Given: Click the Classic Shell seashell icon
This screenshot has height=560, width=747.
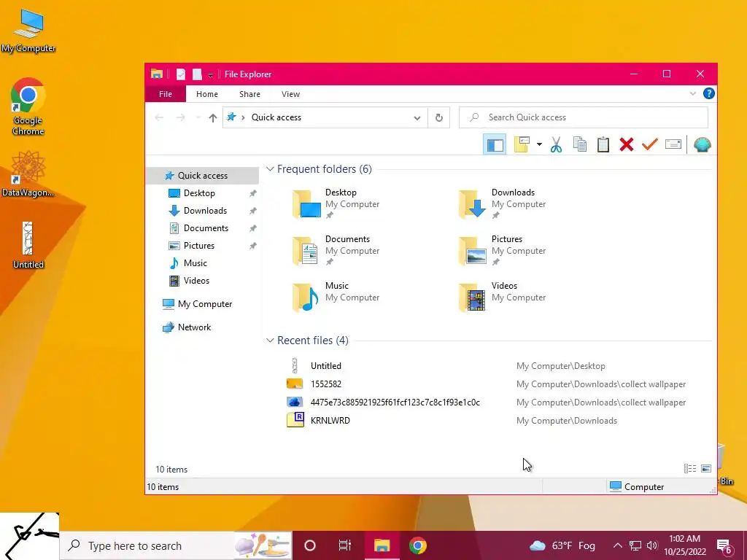Looking at the screenshot, I should pos(703,144).
